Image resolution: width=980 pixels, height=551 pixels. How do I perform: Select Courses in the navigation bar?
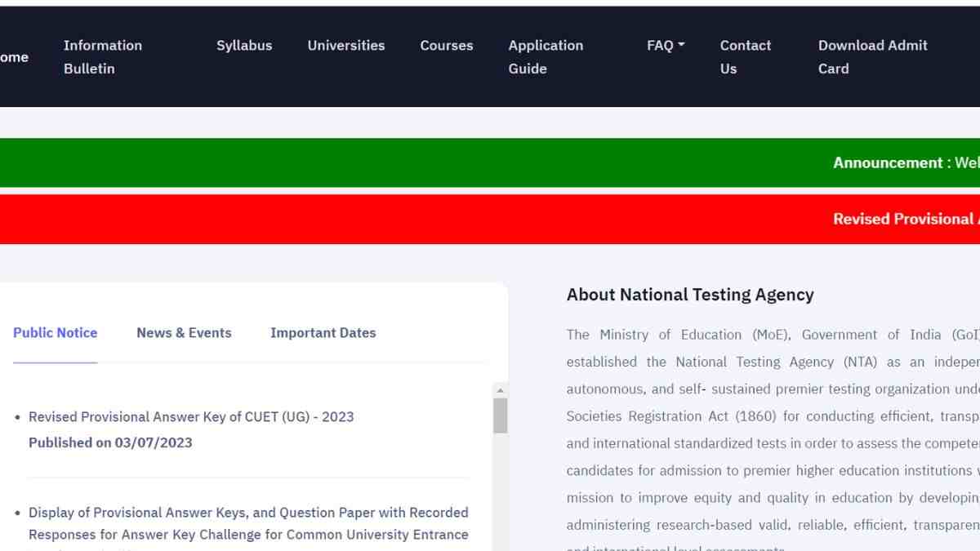click(x=447, y=46)
